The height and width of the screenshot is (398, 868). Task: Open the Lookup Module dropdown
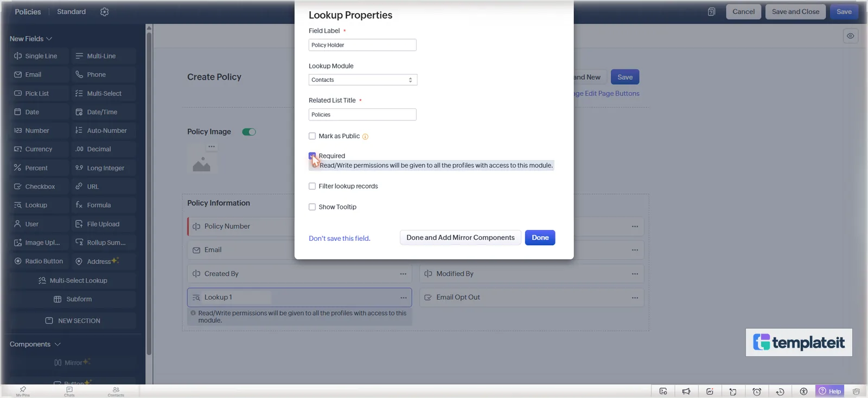tap(363, 80)
